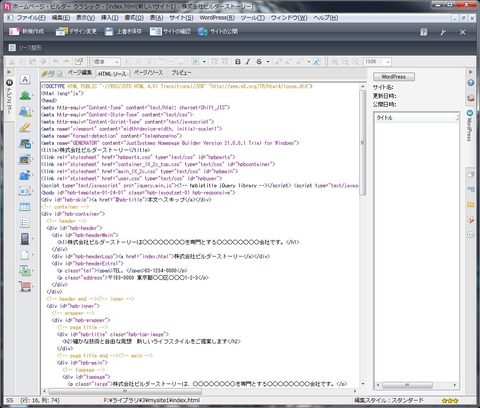Open the ファイル(F) menu
Viewport: 480px width, 408px height.
(x=31, y=18)
